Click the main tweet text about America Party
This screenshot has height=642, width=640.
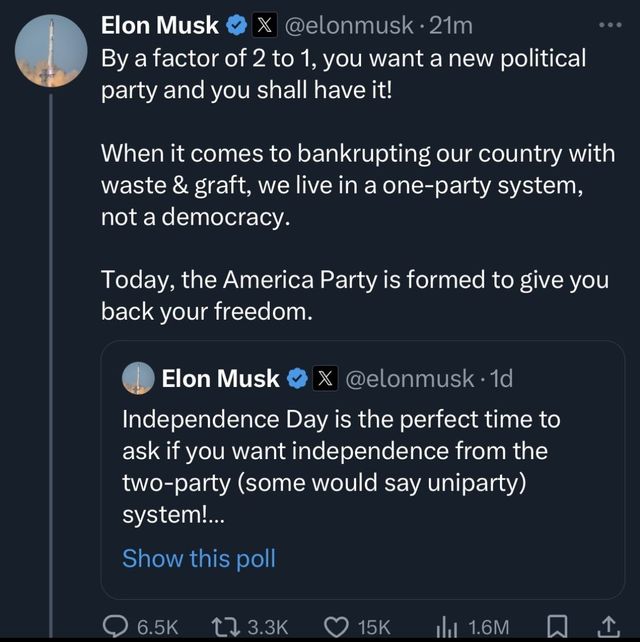pos(355,294)
